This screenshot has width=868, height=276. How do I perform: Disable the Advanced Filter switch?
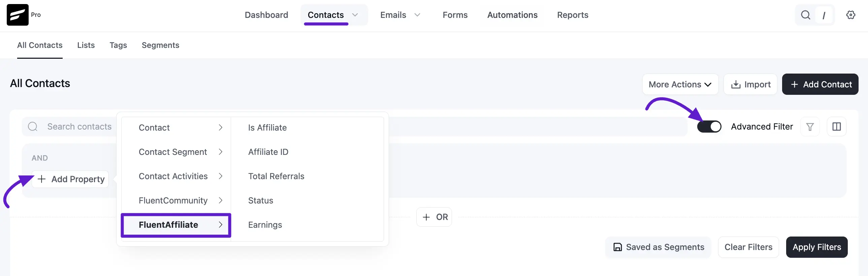[709, 127]
